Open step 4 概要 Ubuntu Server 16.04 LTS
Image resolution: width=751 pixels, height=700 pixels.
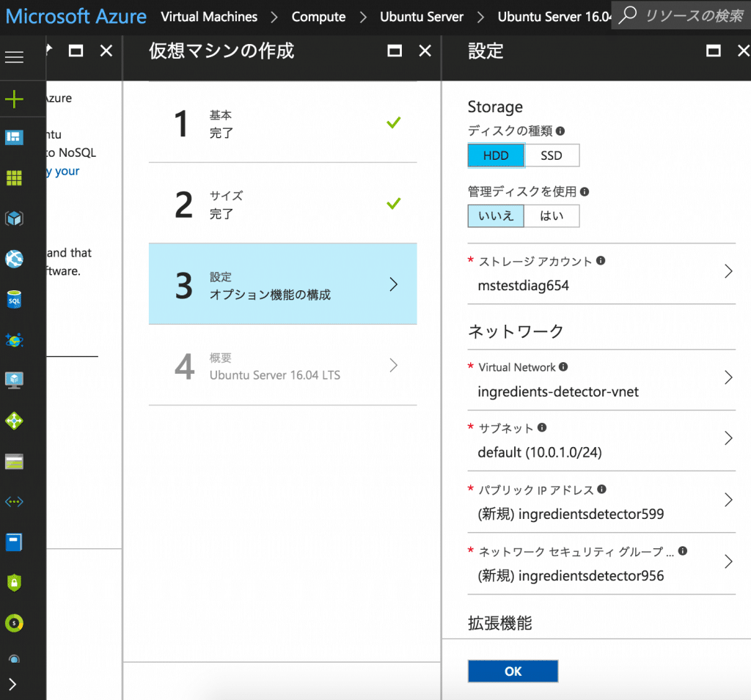pos(282,365)
